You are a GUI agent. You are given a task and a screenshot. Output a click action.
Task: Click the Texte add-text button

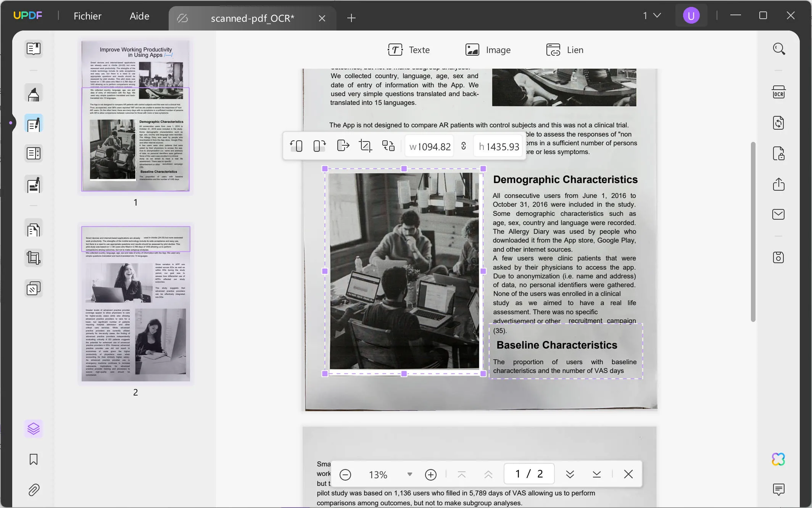tap(409, 50)
